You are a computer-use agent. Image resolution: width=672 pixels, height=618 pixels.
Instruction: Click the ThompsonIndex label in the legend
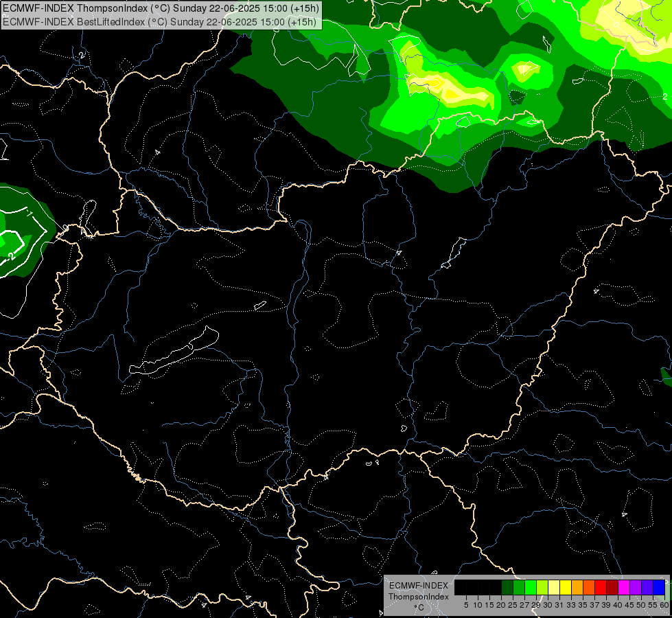click(x=419, y=597)
